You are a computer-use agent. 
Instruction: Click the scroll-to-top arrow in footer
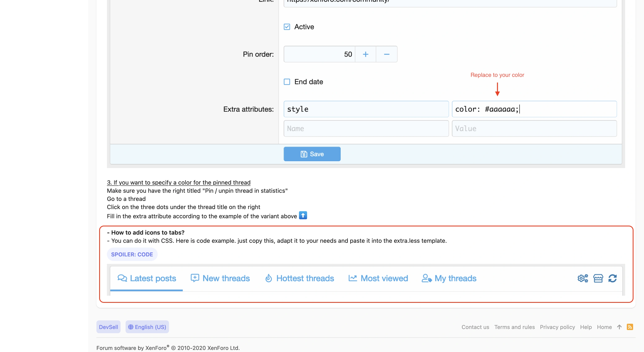[619, 327]
